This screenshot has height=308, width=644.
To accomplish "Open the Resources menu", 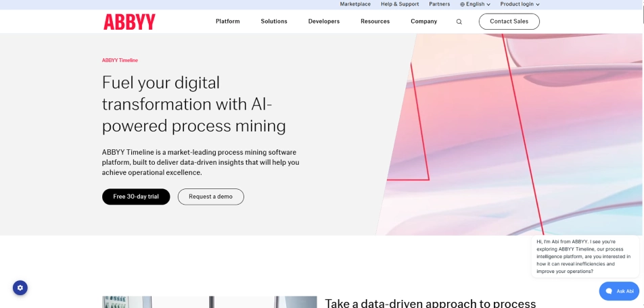I will tap(375, 22).
